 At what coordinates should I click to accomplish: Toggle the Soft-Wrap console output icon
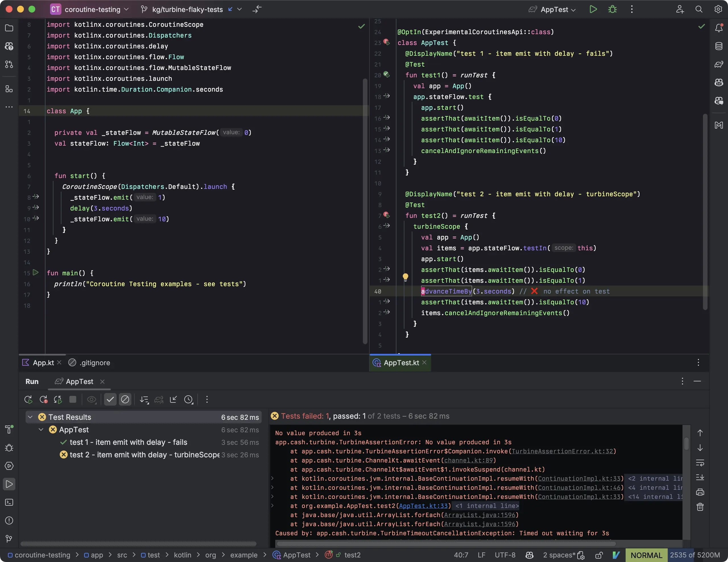[700, 463]
